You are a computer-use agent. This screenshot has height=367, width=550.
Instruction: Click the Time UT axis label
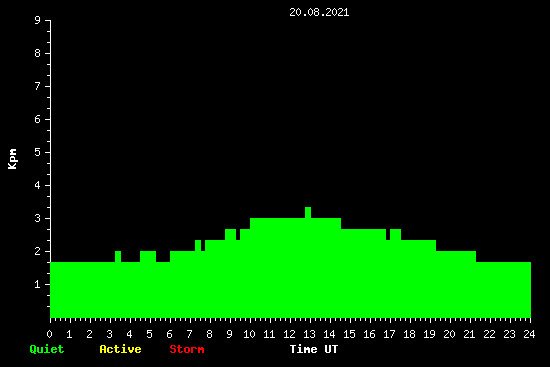pos(314,349)
